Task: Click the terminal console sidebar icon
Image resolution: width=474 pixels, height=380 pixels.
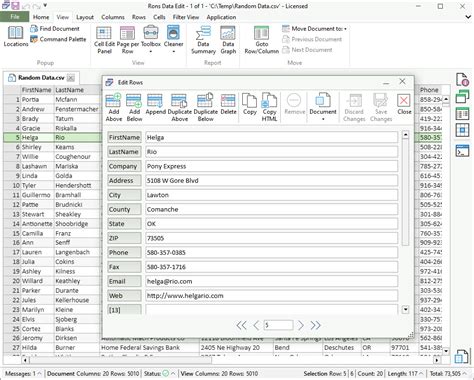Action: (x=462, y=151)
